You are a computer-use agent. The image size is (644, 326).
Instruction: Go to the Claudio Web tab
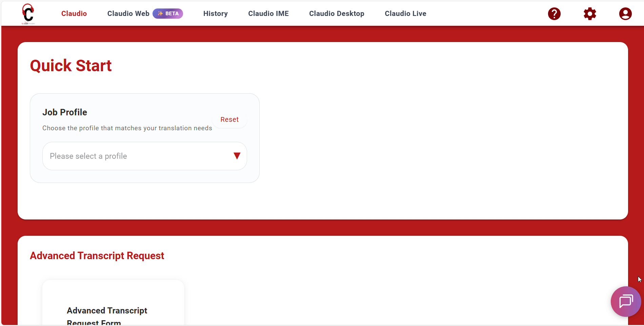click(x=128, y=14)
